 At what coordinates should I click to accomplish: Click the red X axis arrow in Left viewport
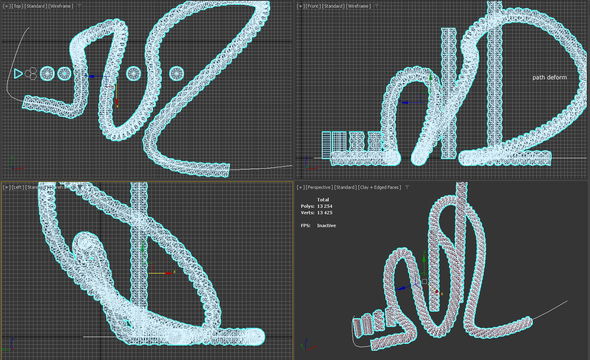pos(169,273)
